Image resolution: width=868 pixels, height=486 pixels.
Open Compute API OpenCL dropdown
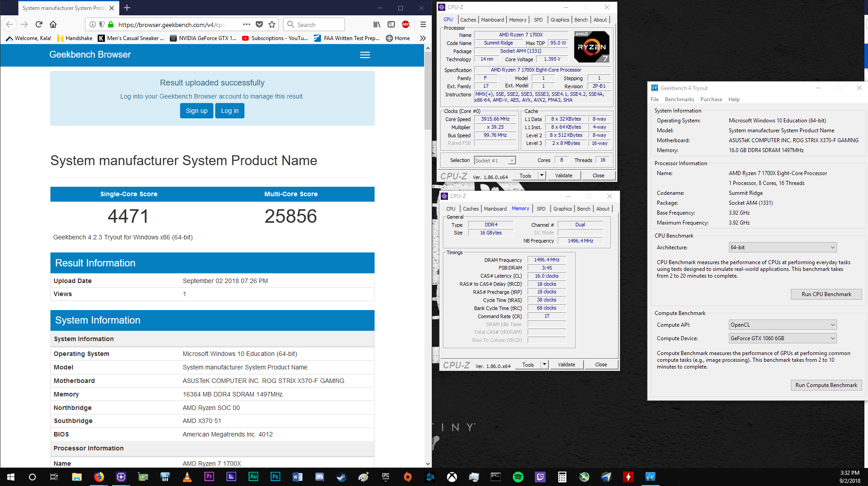coord(783,325)
